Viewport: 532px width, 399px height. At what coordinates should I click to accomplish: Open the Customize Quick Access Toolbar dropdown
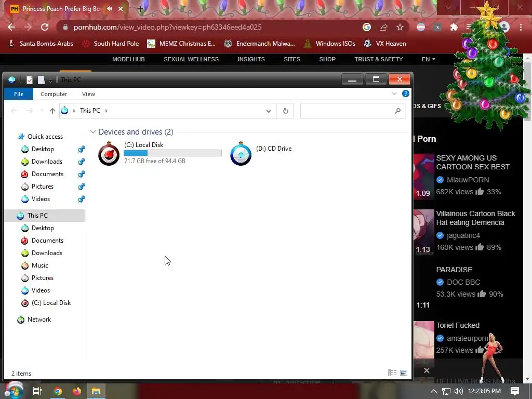[x=50, y=81]
